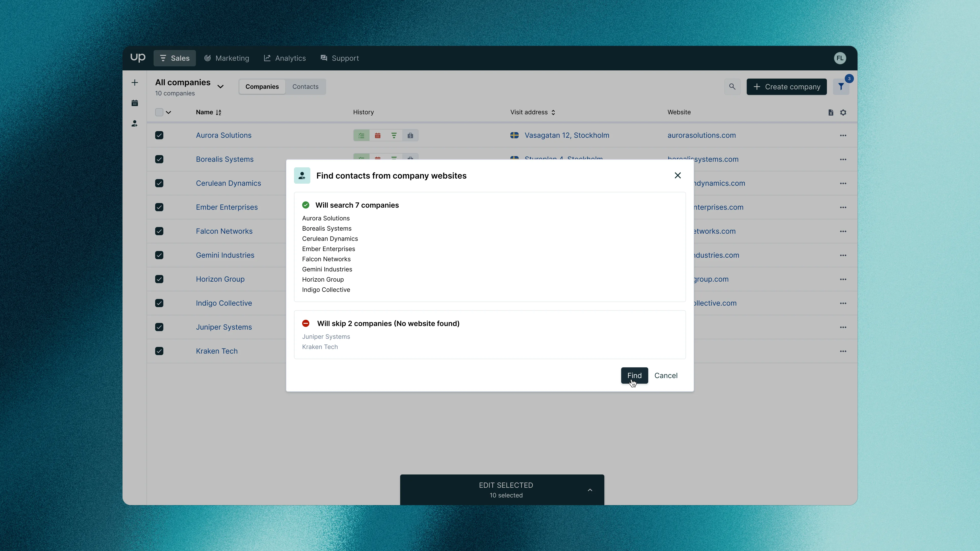Image resolution: width=980 pixels, height=551 pixels.
Task: Open the Marketing section
Action: click(226, 58)
